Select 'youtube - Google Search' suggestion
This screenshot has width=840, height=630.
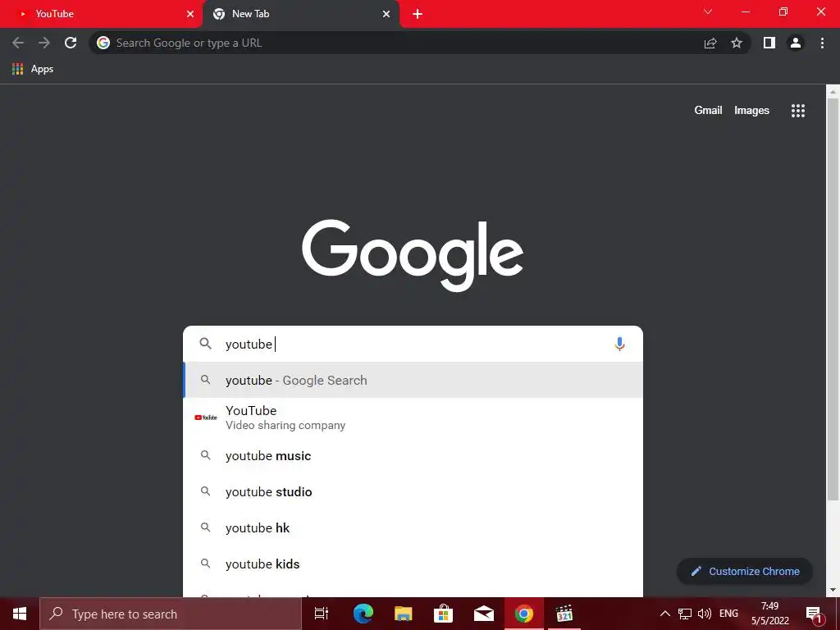(x=413, y=381)
